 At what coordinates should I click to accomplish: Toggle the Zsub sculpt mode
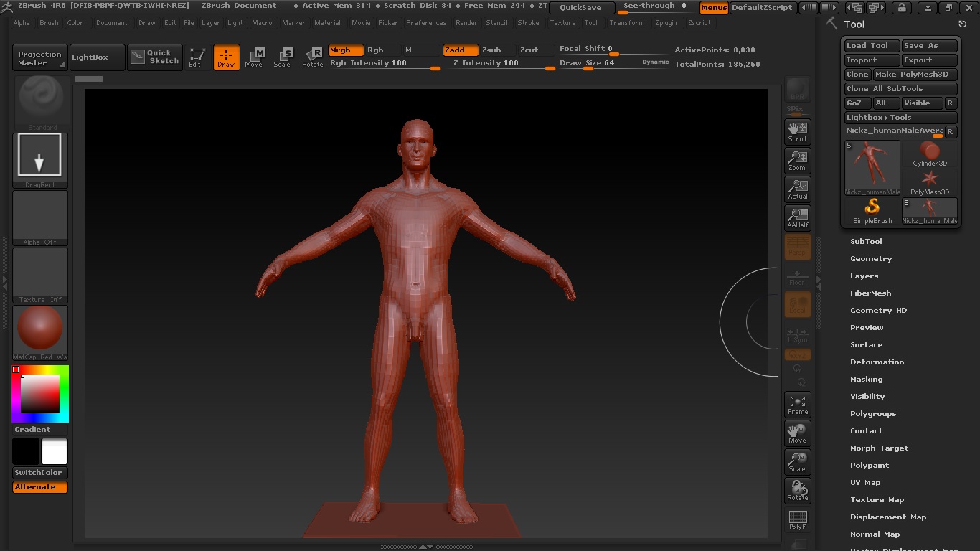point(491,50)
